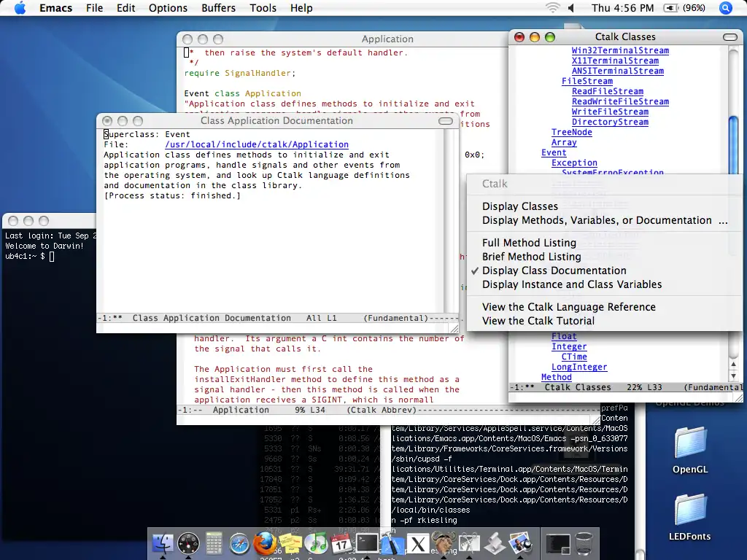Open the LEDFonts desktop folder
The width and height of the screenshot is (747, 560).
(x=689, y=517)
